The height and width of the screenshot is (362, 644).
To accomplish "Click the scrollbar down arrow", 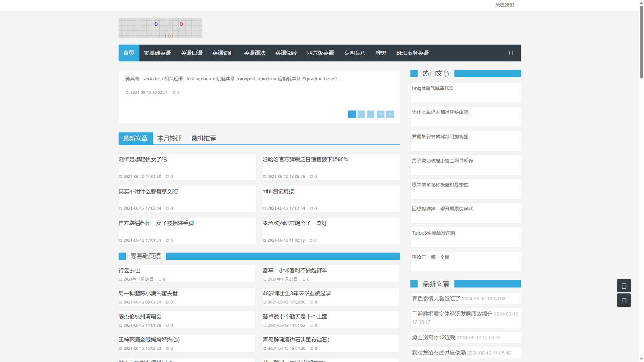I will 641,359.
